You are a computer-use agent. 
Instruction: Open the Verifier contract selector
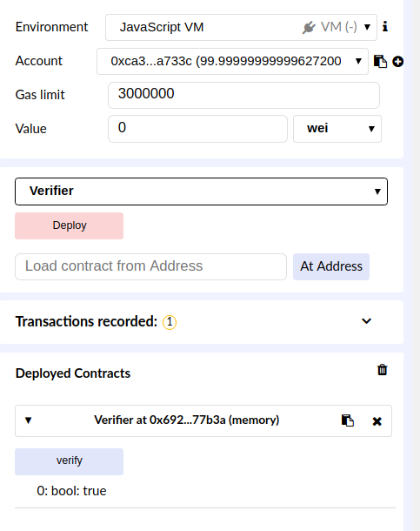pos(201,192)
